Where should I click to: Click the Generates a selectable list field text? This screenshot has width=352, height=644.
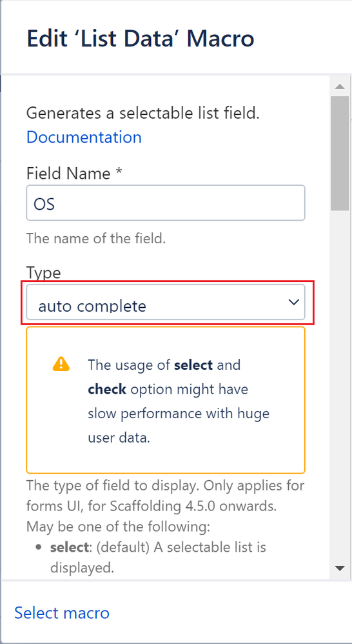[x=143, y=113]
